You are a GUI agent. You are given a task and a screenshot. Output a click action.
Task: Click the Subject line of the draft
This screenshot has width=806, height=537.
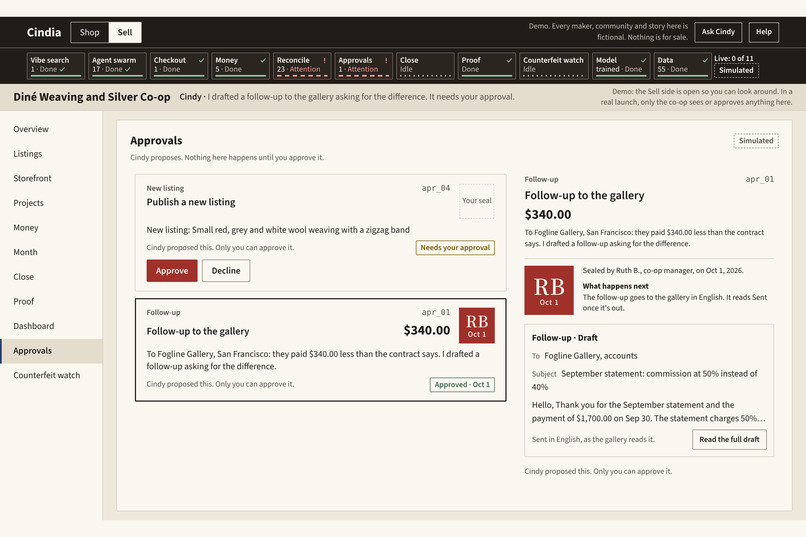pyautogui.click(x=645, y=380)
